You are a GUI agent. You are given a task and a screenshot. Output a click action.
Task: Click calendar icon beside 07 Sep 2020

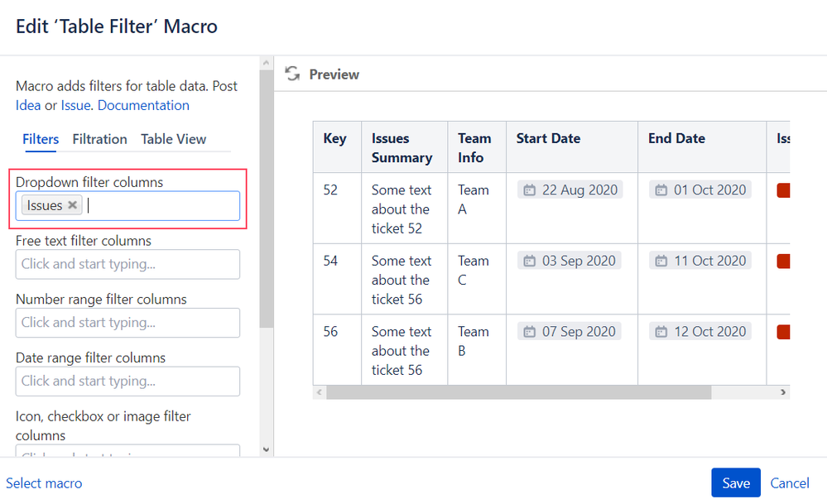(529, 332)
